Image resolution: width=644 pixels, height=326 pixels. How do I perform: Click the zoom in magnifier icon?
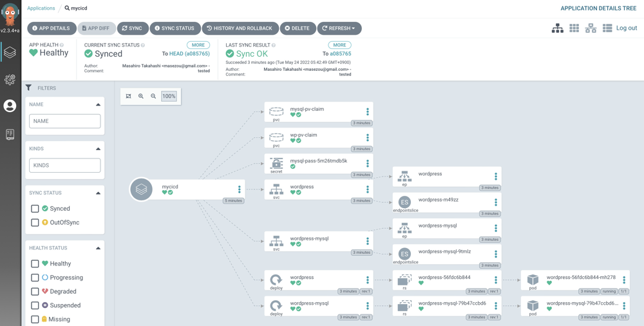pos(141,96)
